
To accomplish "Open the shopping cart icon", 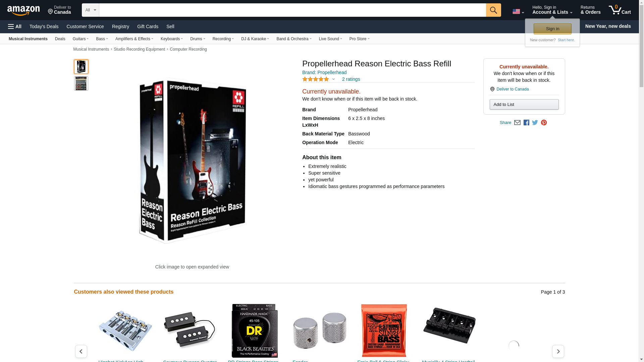I will click(620, 10).
